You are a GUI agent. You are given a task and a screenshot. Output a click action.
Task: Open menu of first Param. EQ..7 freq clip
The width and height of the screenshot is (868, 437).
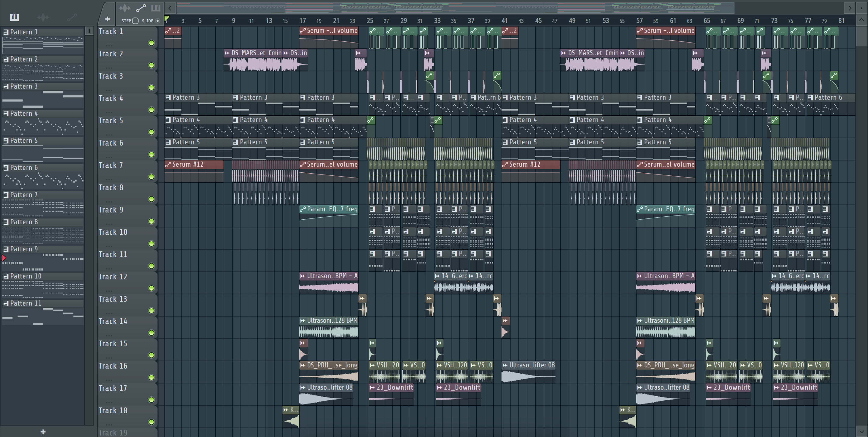pyautogui.click(x=303, y=209)
